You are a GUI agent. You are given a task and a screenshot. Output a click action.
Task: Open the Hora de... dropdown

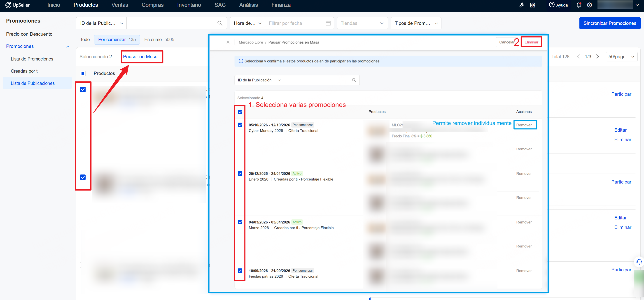click(x=247, y=23)
